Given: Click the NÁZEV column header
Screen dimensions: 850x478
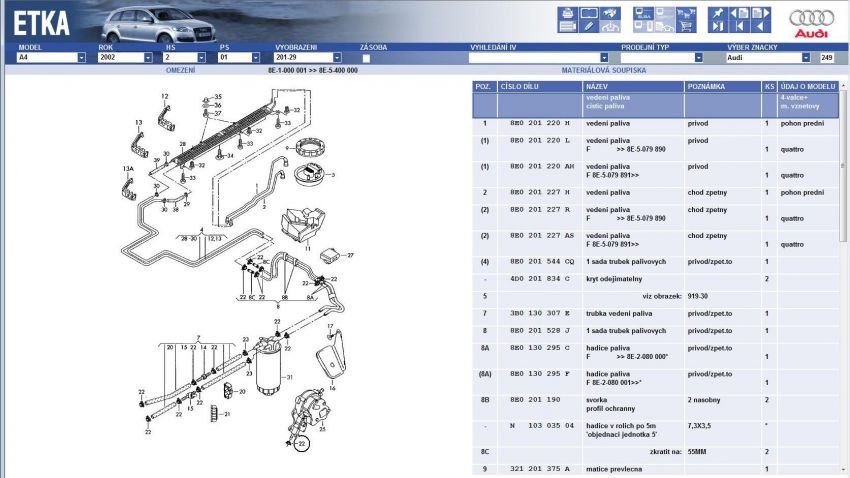Looking at the screenshot, I should click(x=633, y=87).
